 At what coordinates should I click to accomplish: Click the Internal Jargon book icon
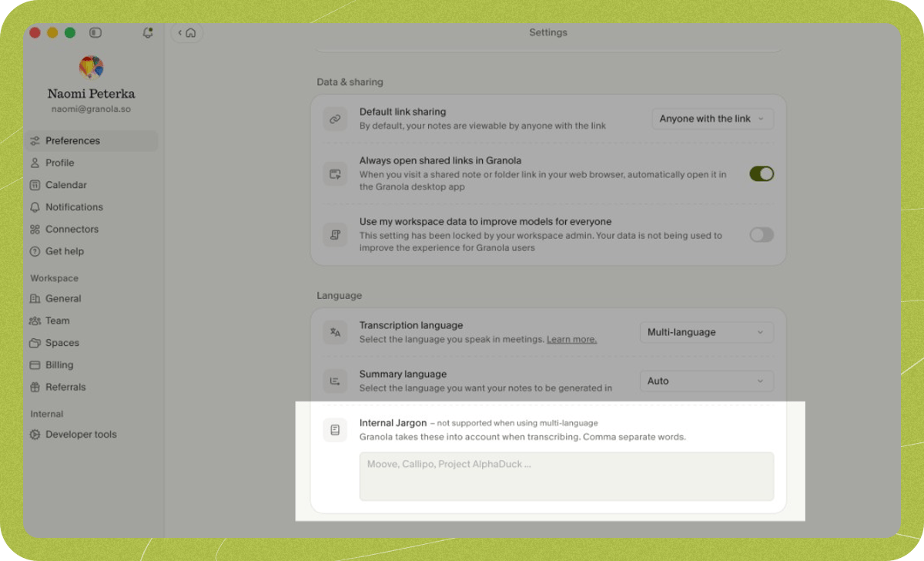tap(335, 430)
